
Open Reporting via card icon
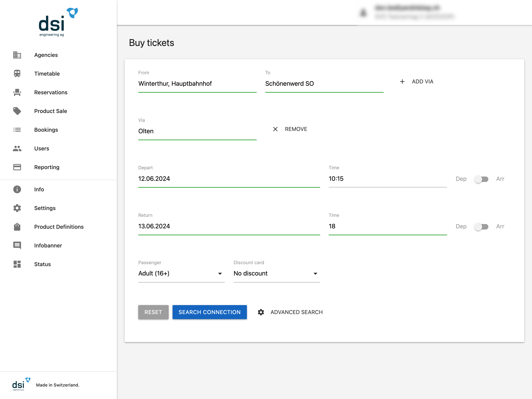click(x=17, y=167)
